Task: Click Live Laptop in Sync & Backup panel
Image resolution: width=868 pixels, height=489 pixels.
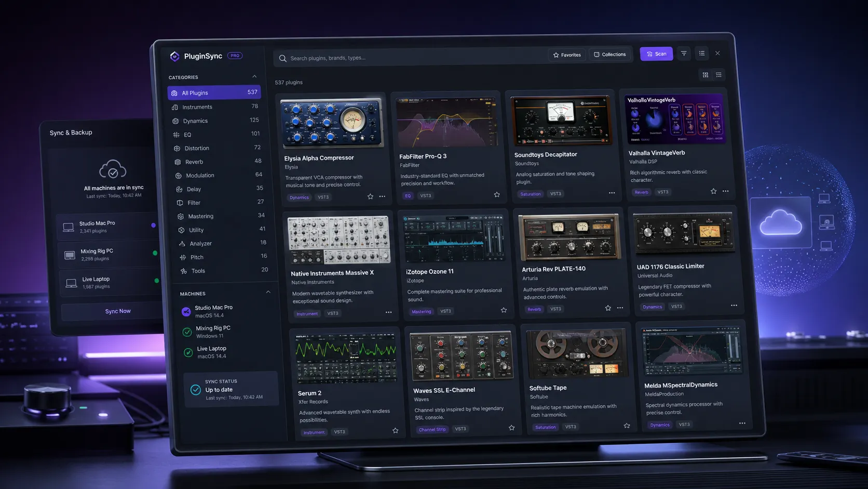Action: [111, 282]
